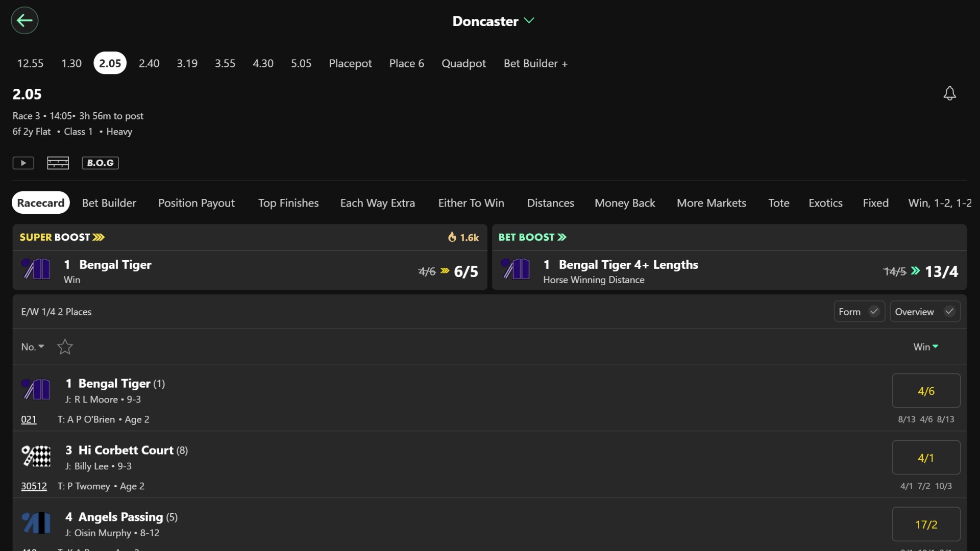The width and height of the screenshot is (980, 551).
Task: Open the More Markets tab
Action: pyautogui.click(x=711, y=203)
